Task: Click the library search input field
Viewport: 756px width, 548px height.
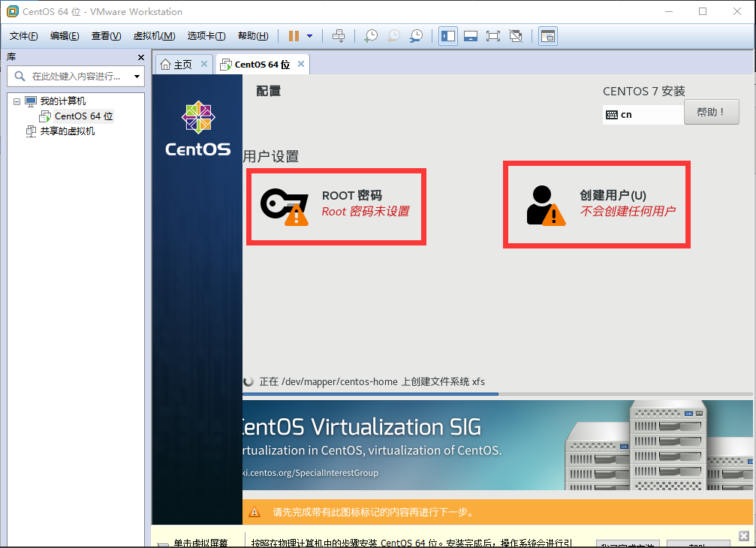Action: pos(75,76)
